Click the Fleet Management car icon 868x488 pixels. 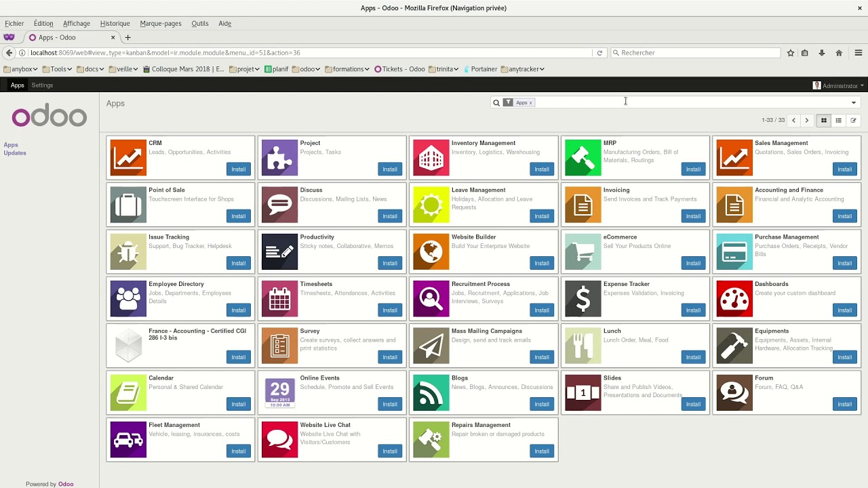click(128, 439)
